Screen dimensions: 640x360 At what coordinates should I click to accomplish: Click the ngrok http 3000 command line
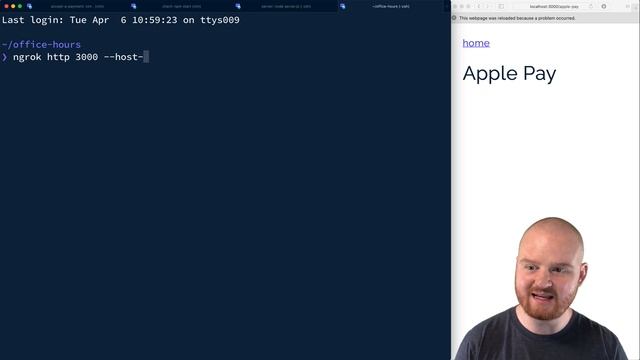[78, 57]
